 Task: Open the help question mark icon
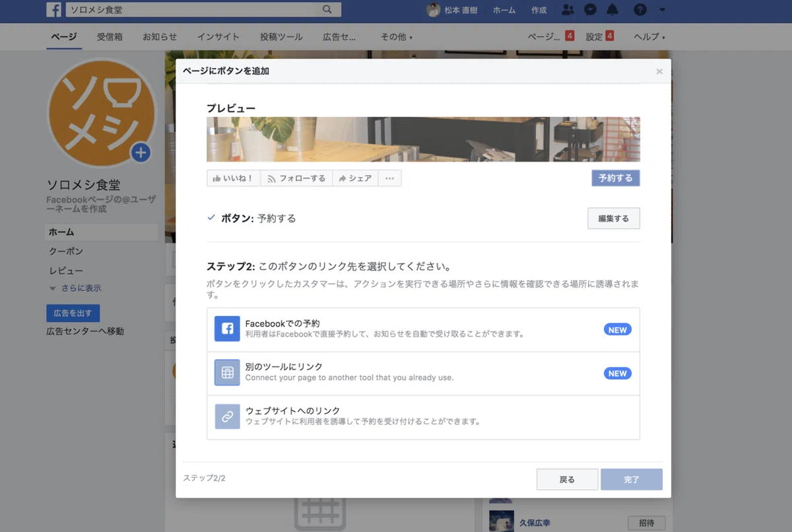pyautogui.click(x=640, y=10)
